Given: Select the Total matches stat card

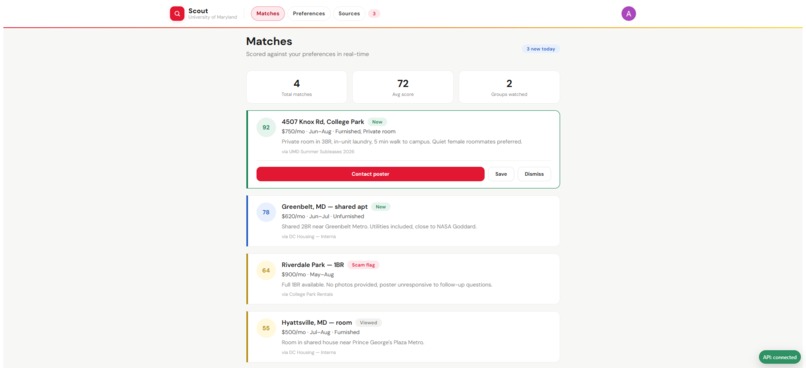Looking at the screenshot, I should coord(297,87).
